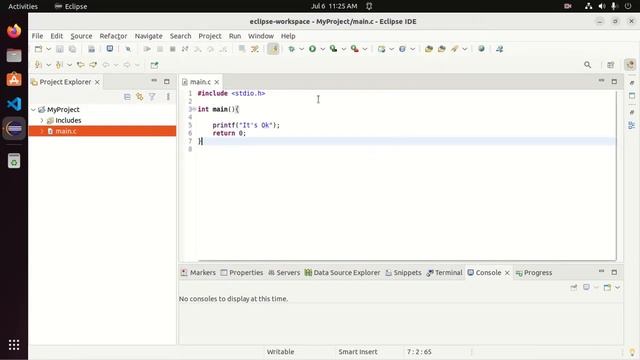This screenshot has height=360, width=640.
Task: Expand the main.c tree node
Action: [x=42, y=131]
